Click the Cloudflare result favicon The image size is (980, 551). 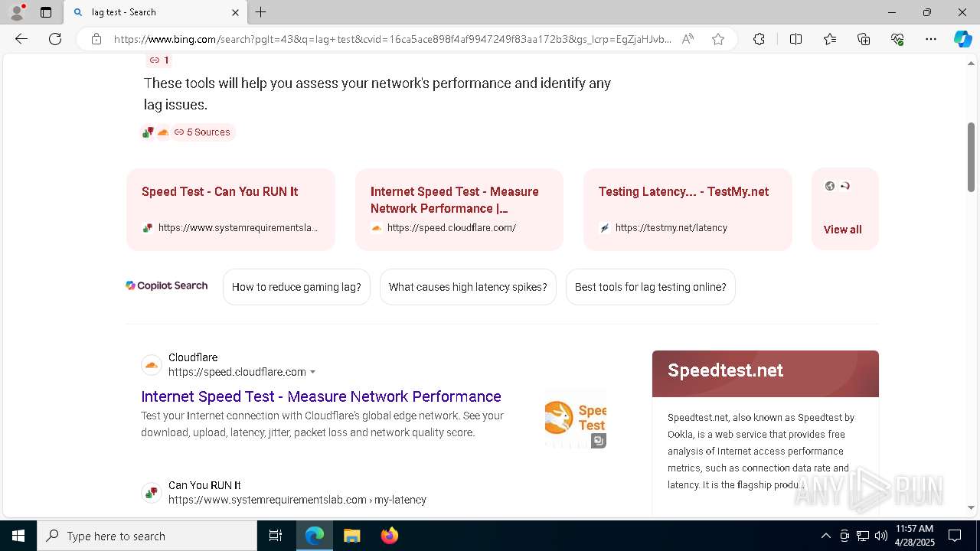152,365
